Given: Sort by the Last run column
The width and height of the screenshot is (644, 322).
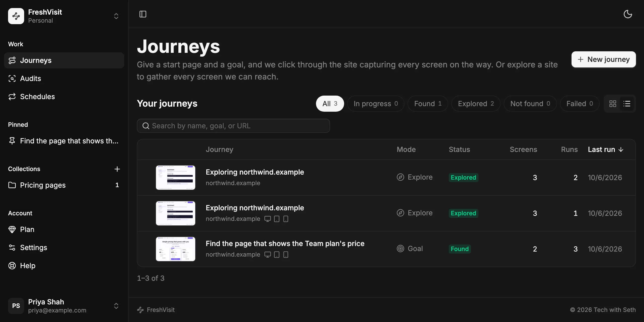Looking at the screenshot, I should tap(606, 149).
